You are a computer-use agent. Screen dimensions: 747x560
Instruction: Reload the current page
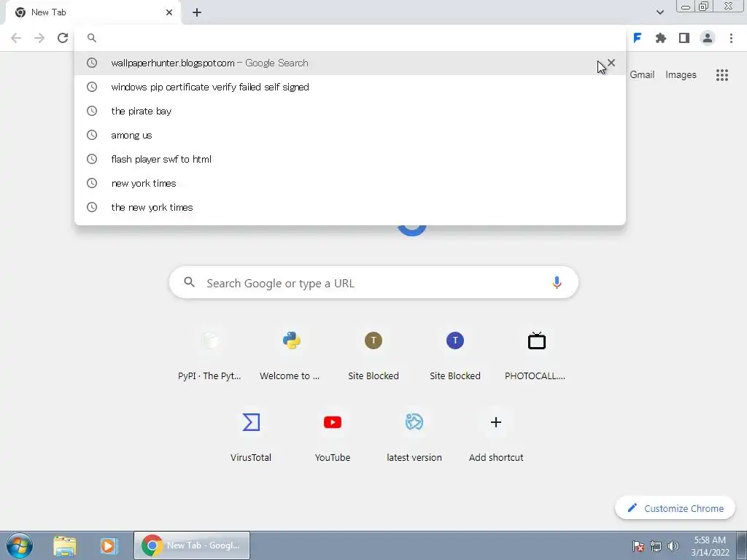click(63, 38)
